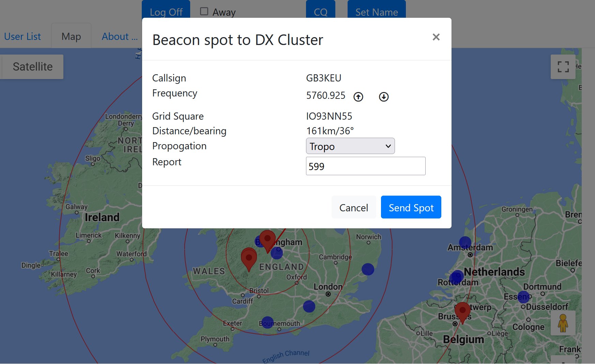The height and width of the screenshot is (364, 595).
Task: Click the frequency value 5760.925
Action: 326,95
